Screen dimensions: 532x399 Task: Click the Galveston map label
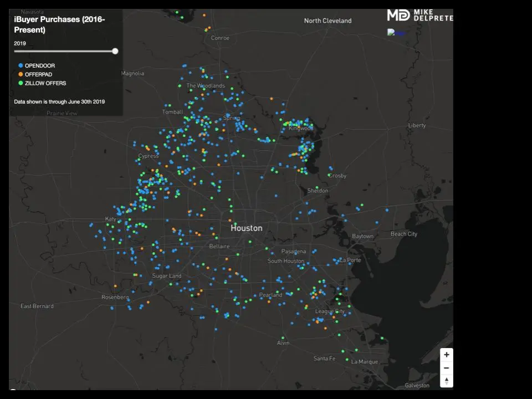pyautogui.click(x=417, y=386)
